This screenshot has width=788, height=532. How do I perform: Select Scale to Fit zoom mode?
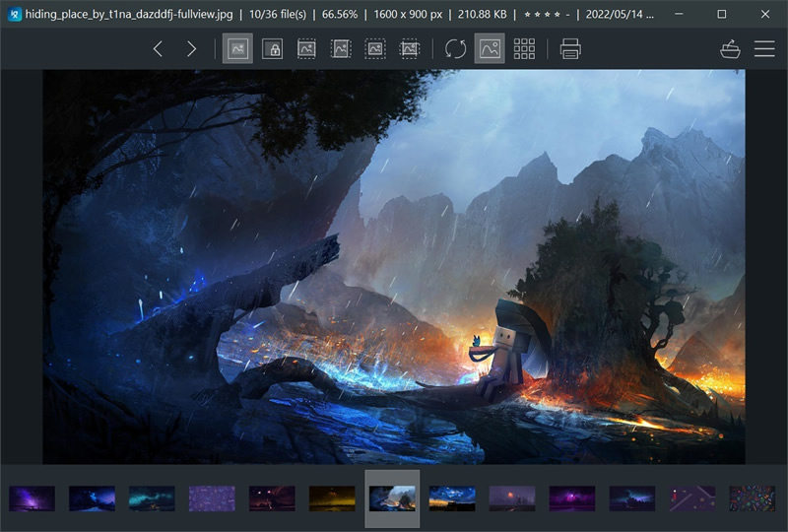point(375,49)
